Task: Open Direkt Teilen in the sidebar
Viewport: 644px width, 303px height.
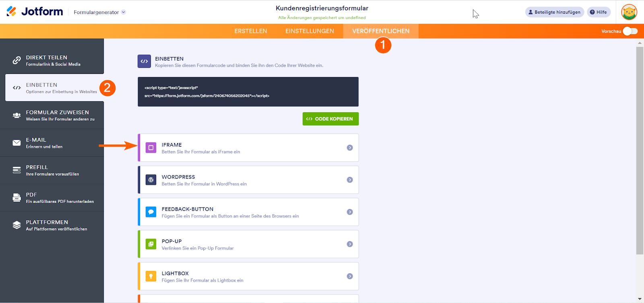Action: coord(52,60)
